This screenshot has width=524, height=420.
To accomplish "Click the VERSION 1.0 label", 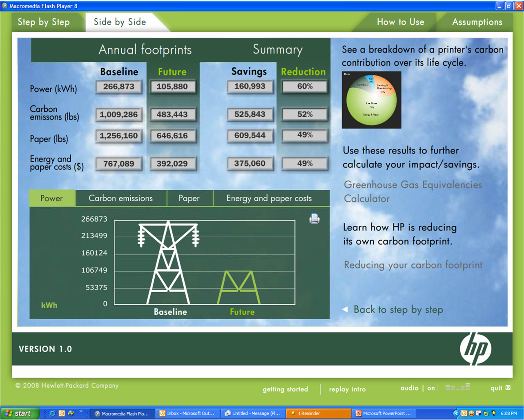I will 45,349.
